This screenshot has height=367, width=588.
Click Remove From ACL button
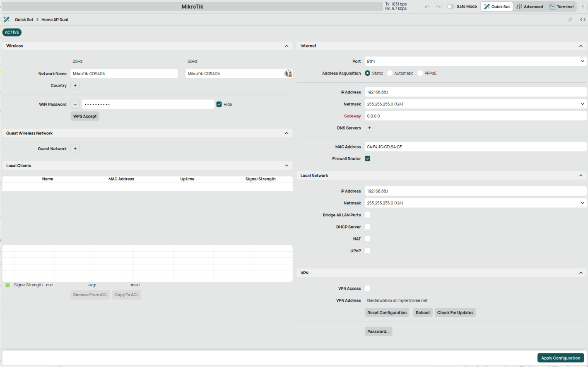point(90,295)
